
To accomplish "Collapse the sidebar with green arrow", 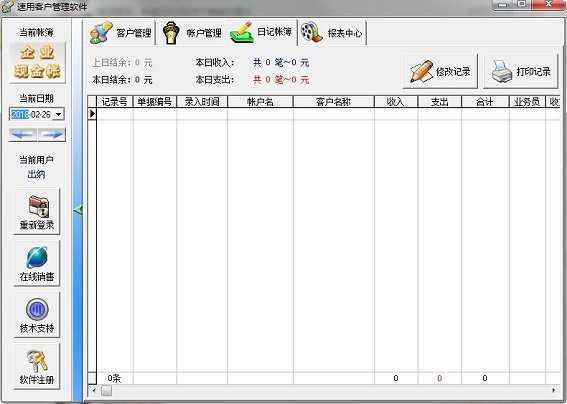I will click(x=78, y=209).
